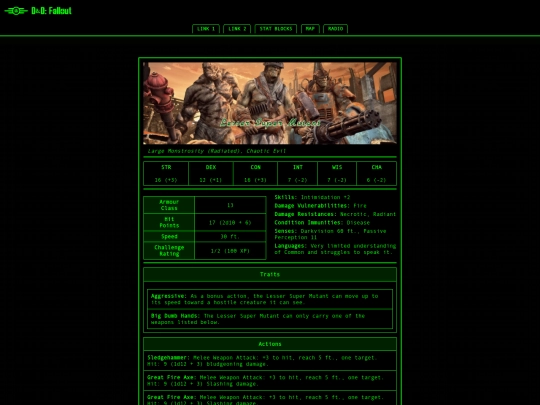Click the Traits section header
This screenshot has height=405, width=540.
point(270,274)
